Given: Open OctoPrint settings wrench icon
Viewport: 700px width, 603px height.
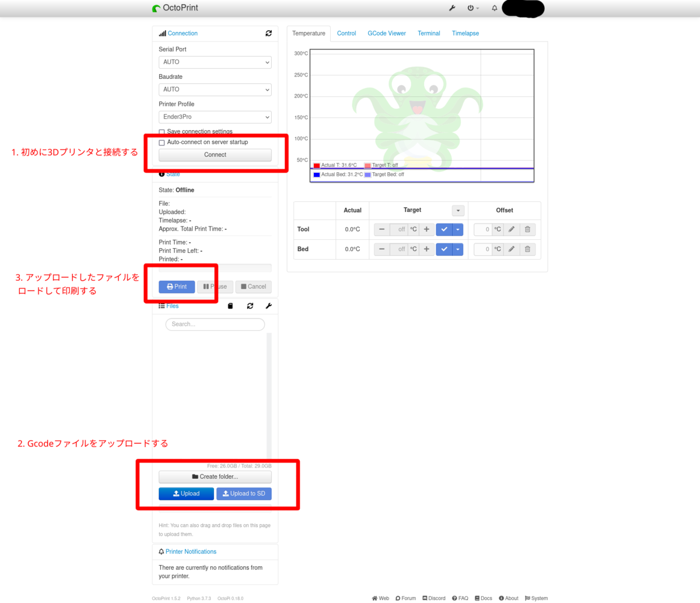Looking at the screenshot, I should coord(452,8).
